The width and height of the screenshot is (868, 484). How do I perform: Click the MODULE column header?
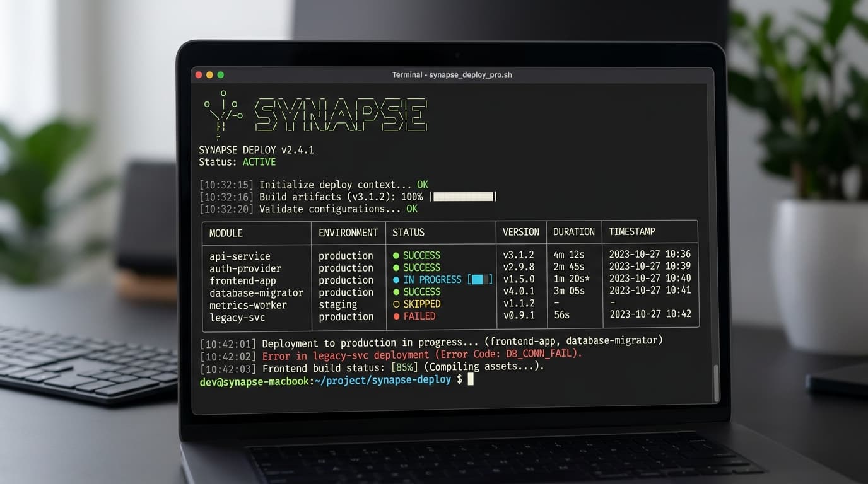tap(226, 233)
